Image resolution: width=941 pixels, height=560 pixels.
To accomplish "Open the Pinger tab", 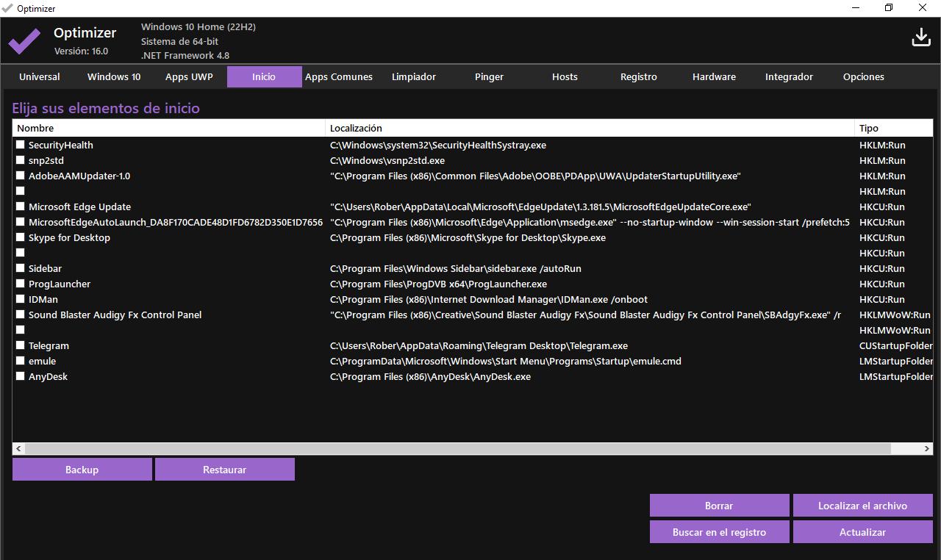I will [x=488, y=76].
